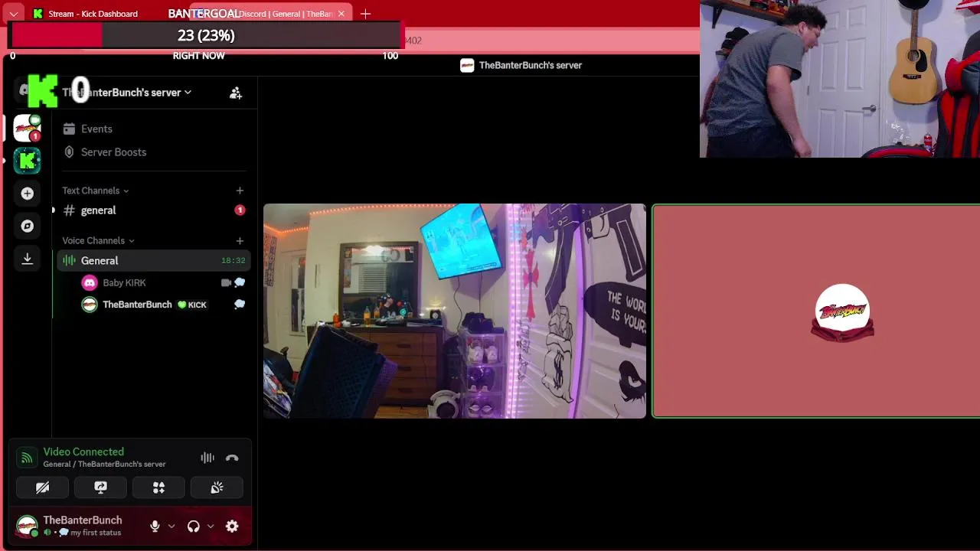Open User Settings gear
980x551 pixels.
coord(232,527)
